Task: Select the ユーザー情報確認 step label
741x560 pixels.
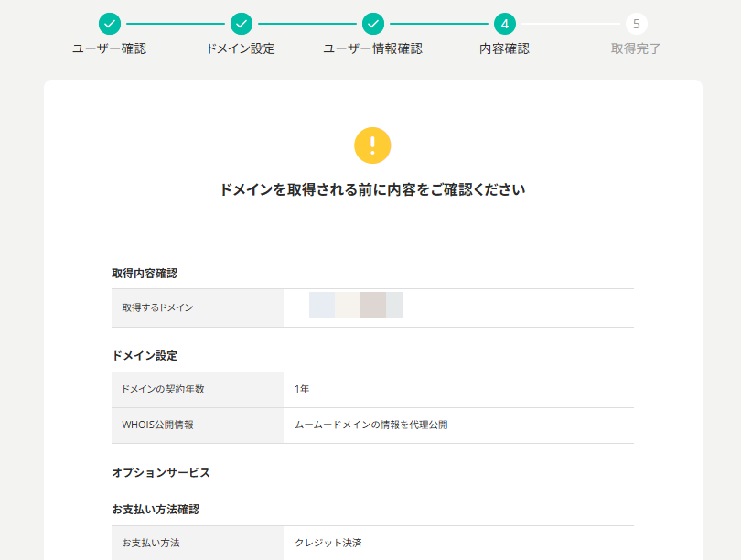Action: pyautogui.click(x=372, y=48)
